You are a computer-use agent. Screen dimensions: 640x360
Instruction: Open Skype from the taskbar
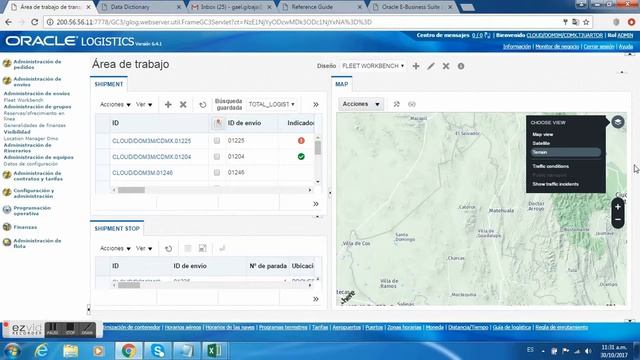pyautogui.click(x=158, y=350)
